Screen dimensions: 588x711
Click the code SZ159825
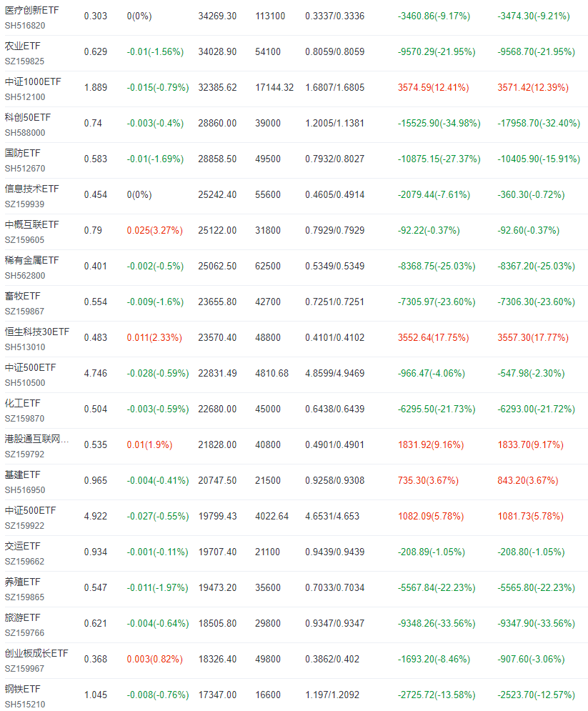coord(24,61)
